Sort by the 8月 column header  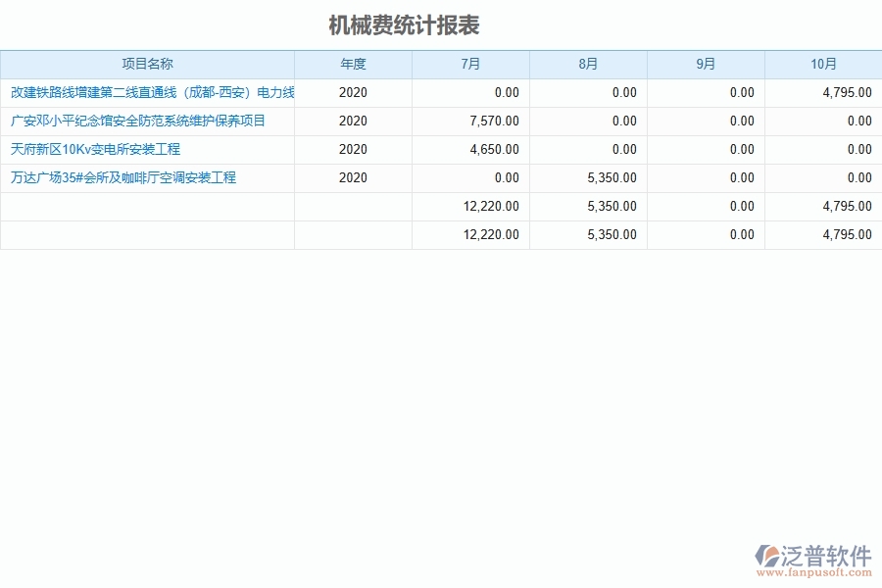(588, 64)
